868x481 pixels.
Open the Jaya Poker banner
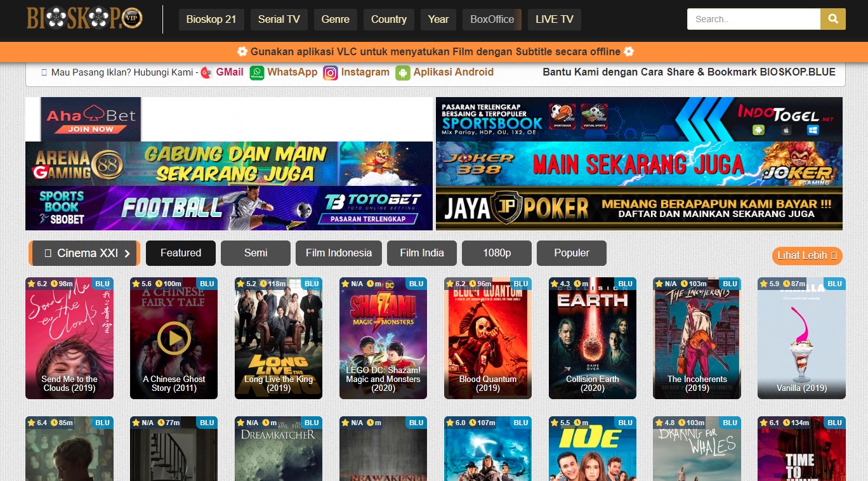(x=639, y=208)
